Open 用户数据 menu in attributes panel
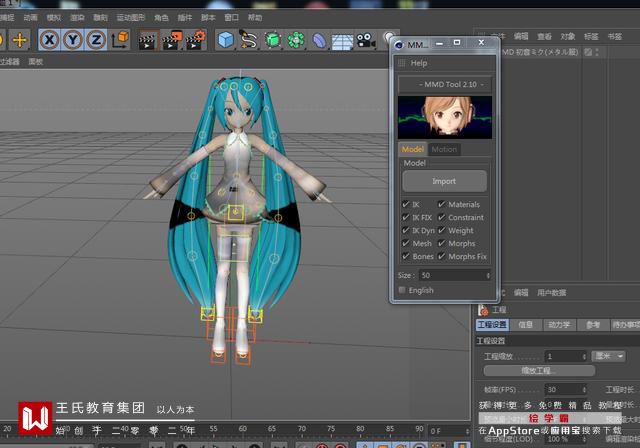The image size is (640, 448). coord(551,293)
